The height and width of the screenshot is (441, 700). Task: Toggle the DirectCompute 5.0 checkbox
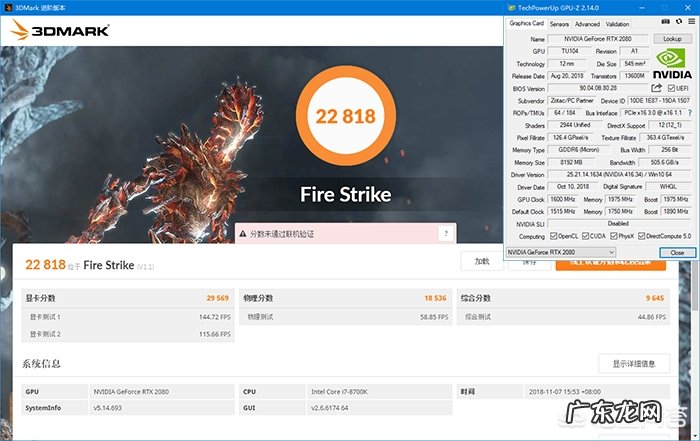pos(642,236)
